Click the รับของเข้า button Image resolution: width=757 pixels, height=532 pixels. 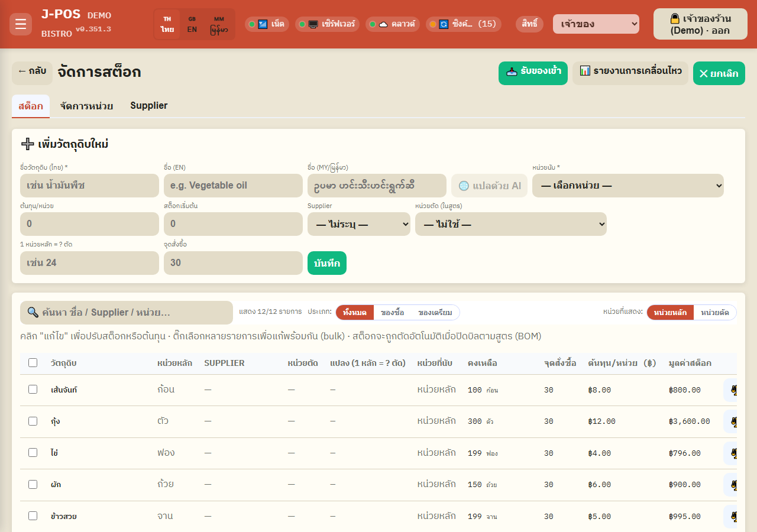tap(533, 73)
